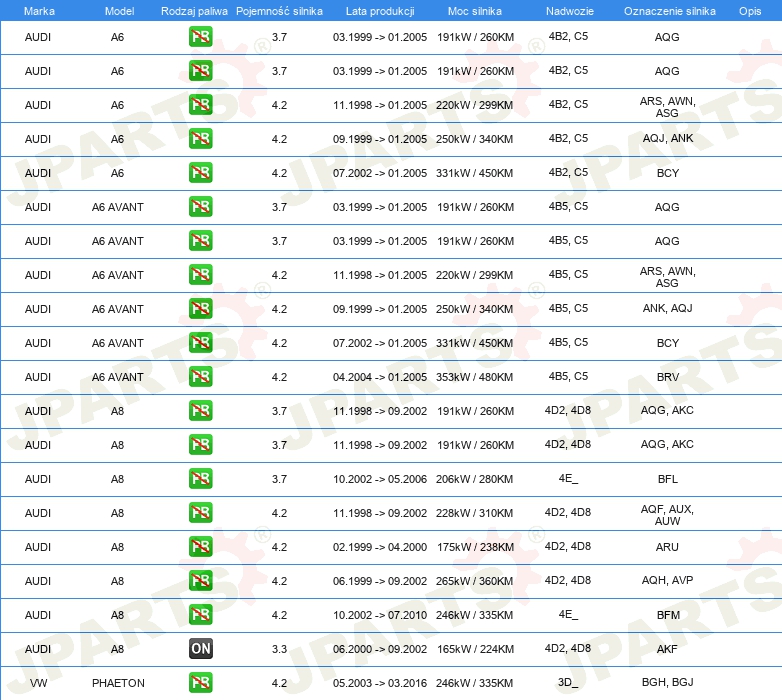The width and height of the screenshot is (782, 700).
Task: Click the fuel icon in the A8 ARU row
Action: [200, 547]
